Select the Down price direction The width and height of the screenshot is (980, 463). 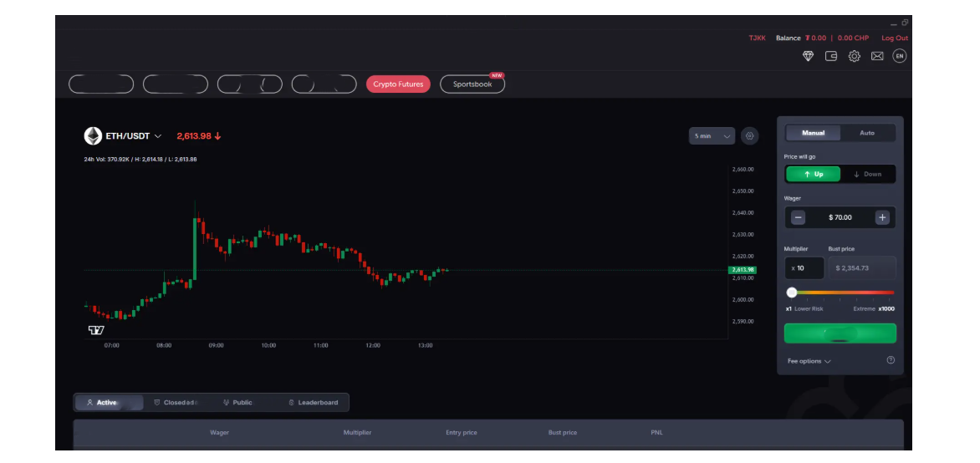[867, 175]
